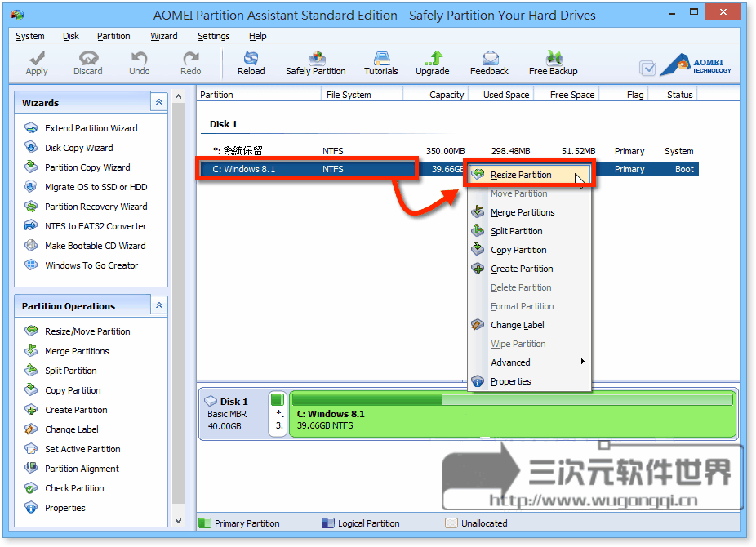756x547 pixels.
Task: Launch the Partition Recovery Wizard icon
Action: tap(31, 207)
